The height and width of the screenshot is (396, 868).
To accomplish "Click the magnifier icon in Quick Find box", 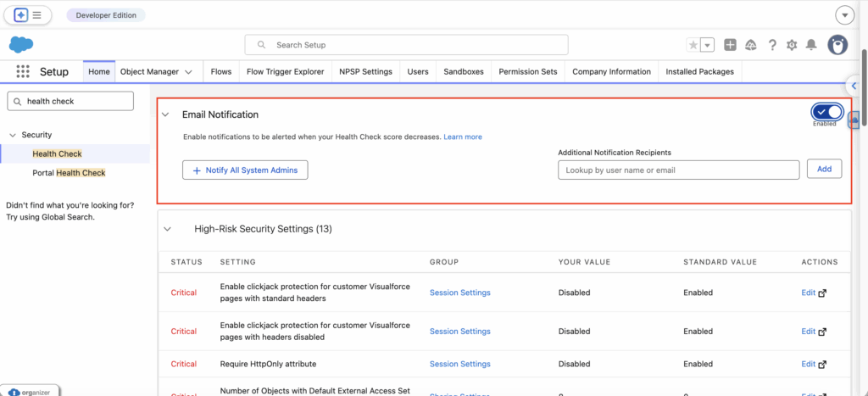I will tap(17, 102).
